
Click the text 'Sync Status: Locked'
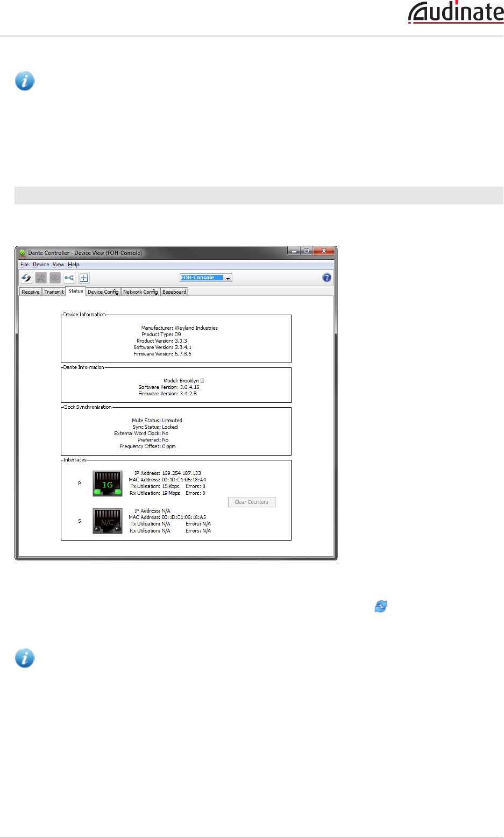pyautogui.click(x=155, y=427)
